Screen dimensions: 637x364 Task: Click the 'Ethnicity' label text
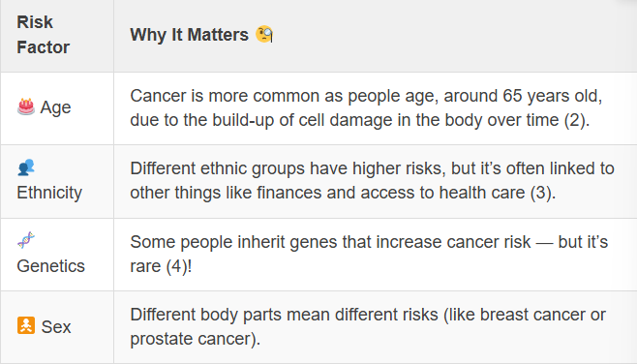click(49, 193)
